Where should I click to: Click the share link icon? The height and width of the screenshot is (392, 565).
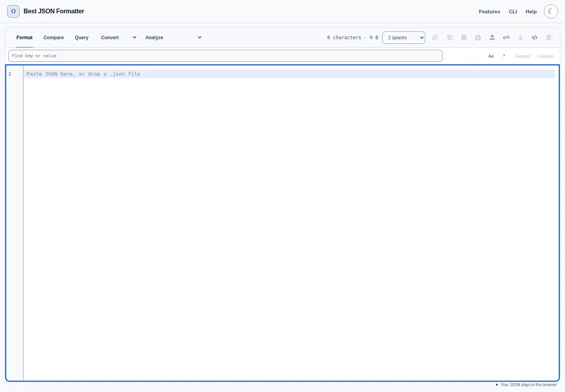(506, 38)
